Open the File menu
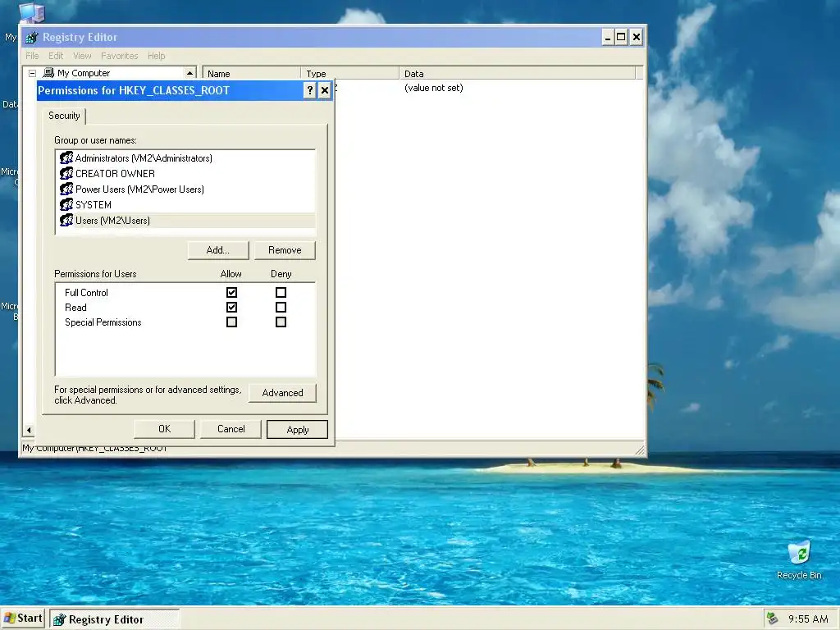The height and width of the screenshot is (630, 840). 32,56
